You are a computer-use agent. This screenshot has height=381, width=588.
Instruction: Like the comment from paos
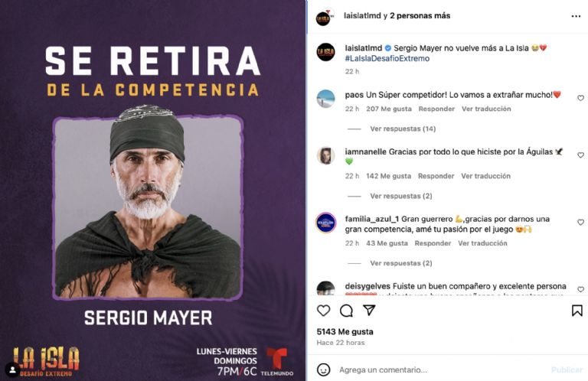(x=580, y=98)
